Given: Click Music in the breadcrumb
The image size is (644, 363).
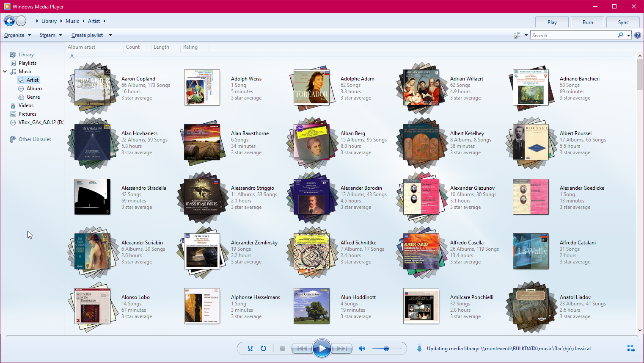Looking at the screenshot, I should [x=72, y=21].
